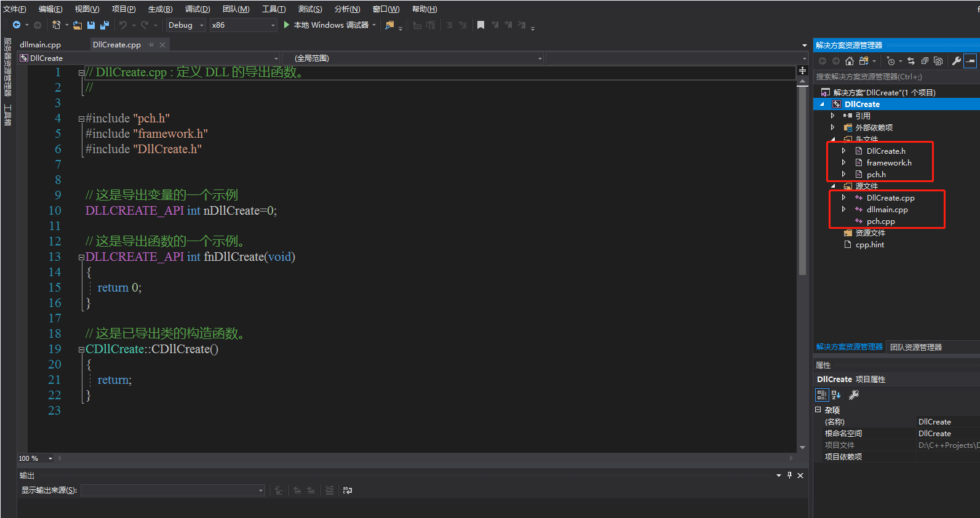This screenshot has height=518, width=980.
Task: Switch to the 团队资源管理器 Team Explorer tab
Action: click(x=916, y=347)
